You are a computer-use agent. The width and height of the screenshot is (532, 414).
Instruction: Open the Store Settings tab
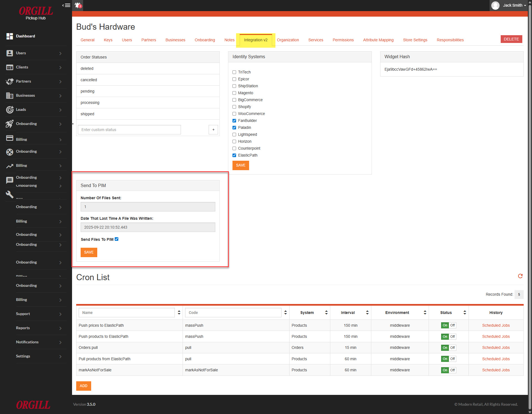pos(415,40)
